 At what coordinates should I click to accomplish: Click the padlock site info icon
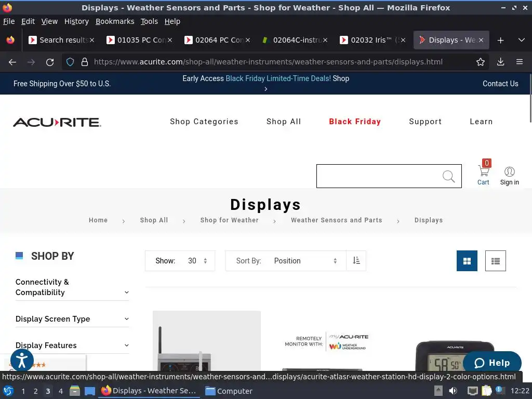[85, 62]
